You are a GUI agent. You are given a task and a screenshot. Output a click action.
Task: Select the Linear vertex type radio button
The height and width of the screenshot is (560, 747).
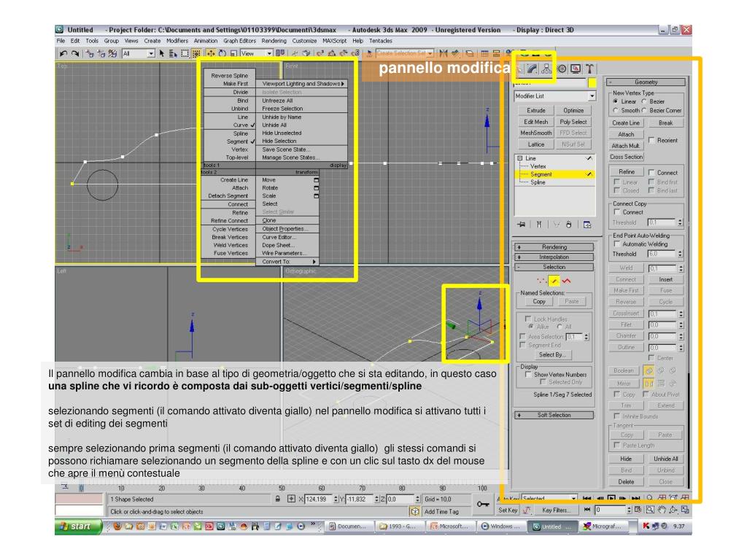tap(616, 101)
